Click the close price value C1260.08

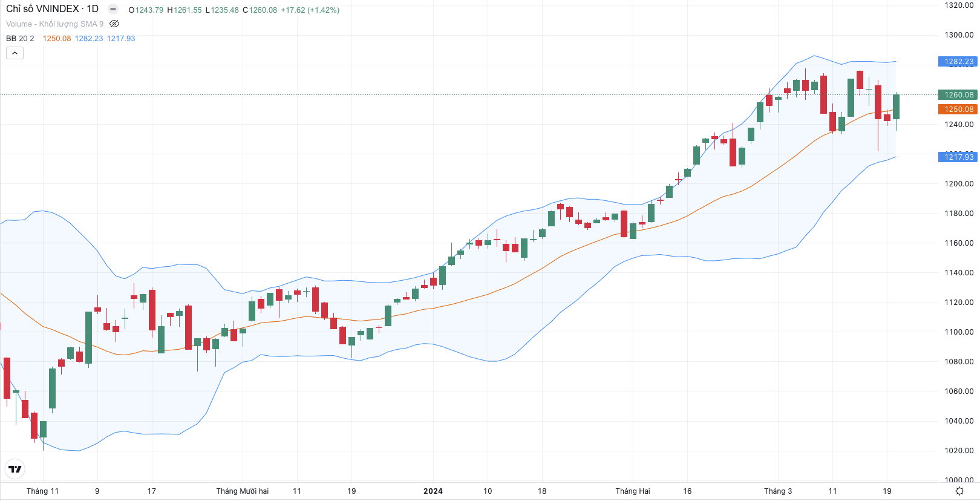(260, 10)
